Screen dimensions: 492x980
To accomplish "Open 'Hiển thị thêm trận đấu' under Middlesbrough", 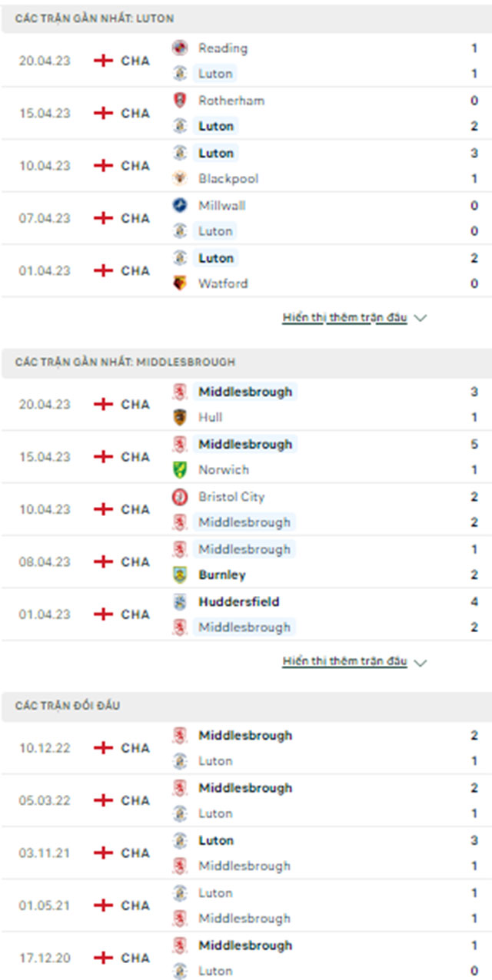I will [x=344, y=661].
